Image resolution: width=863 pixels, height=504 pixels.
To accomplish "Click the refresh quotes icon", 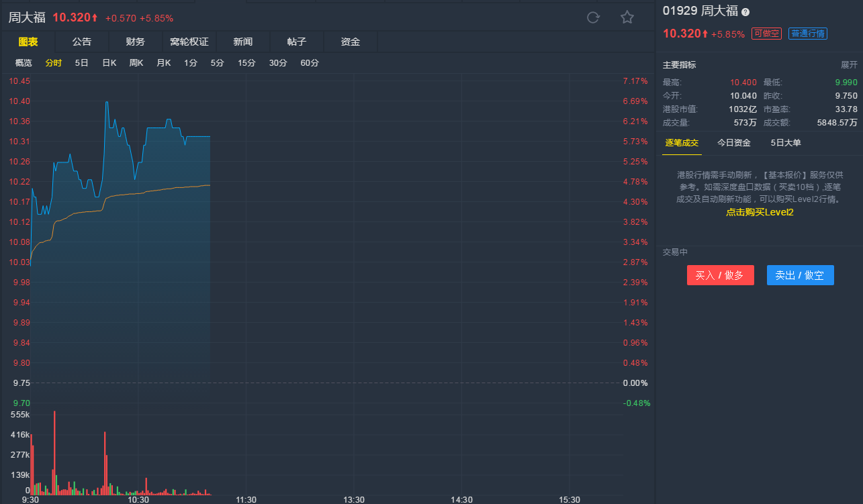I will 593,17.
